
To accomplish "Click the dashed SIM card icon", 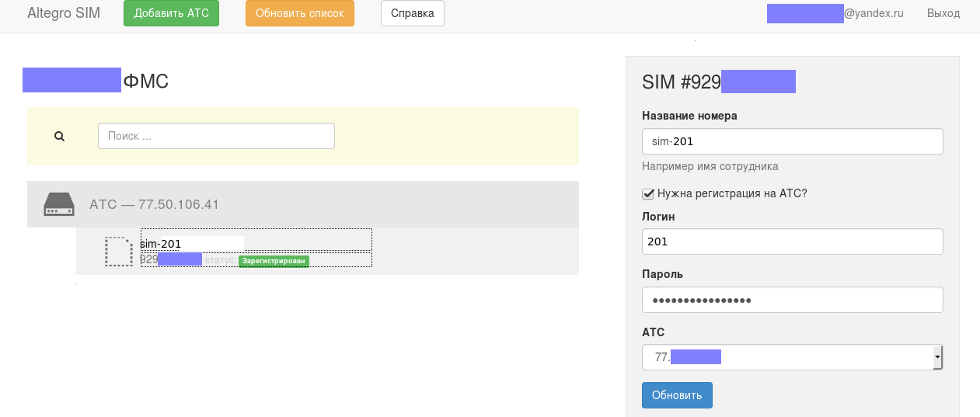I will pyautogui.click(x=119, y=252).
